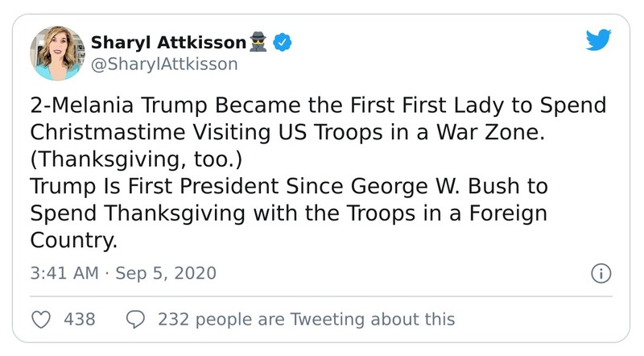
Task: Open Sharyl Attkisson's profile picture
Action: 57,53
